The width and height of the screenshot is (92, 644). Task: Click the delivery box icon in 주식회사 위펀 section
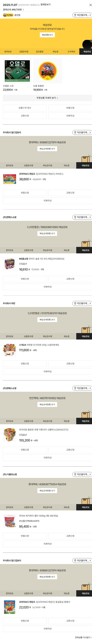tap(86, 330)
